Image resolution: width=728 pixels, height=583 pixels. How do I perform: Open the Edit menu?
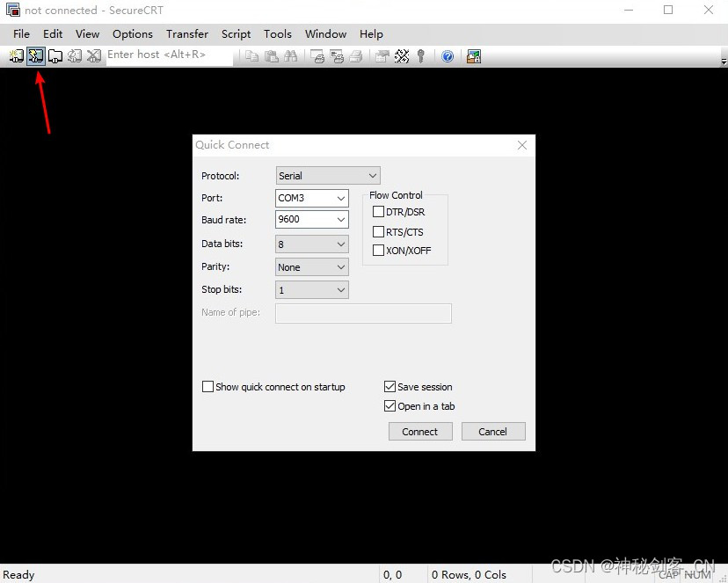coord(53,34)
